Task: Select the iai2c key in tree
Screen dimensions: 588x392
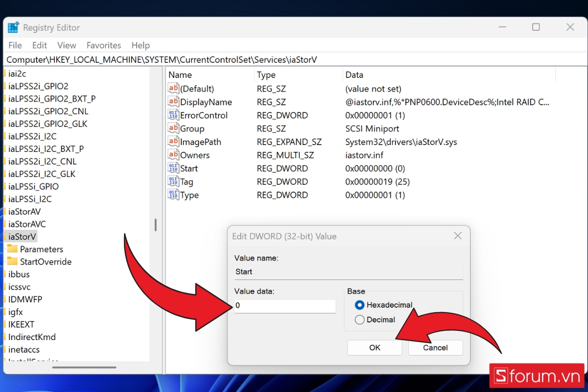Action: (x=17, y=73)
